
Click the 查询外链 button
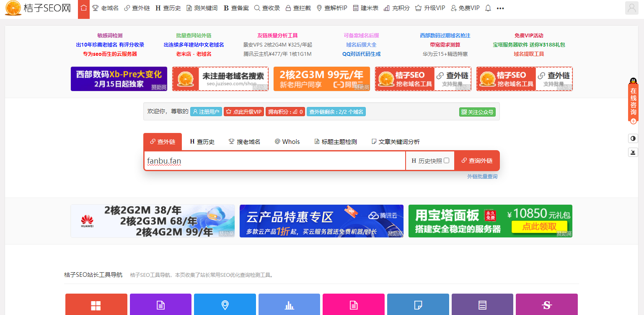[x=477, y=160]
